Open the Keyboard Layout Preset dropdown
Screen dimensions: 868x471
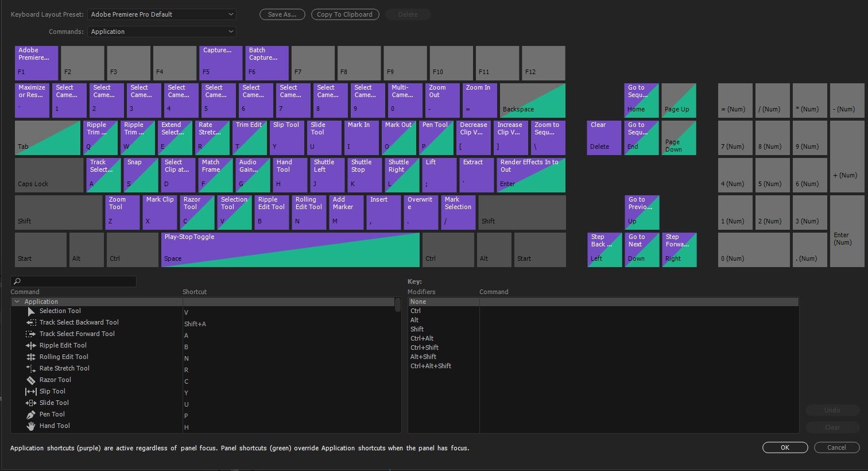pos(161,14)
